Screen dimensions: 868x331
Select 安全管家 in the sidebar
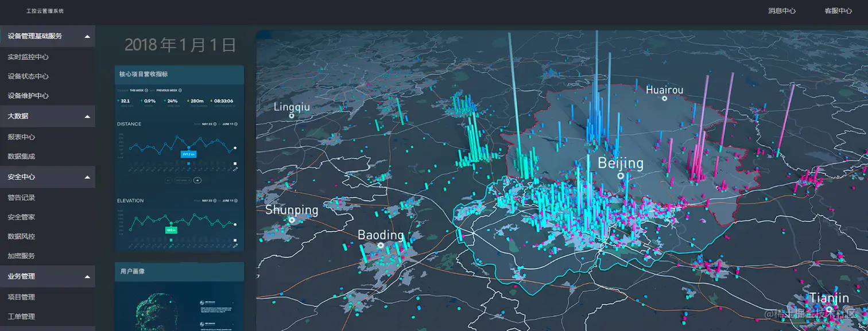coord(21,217)
